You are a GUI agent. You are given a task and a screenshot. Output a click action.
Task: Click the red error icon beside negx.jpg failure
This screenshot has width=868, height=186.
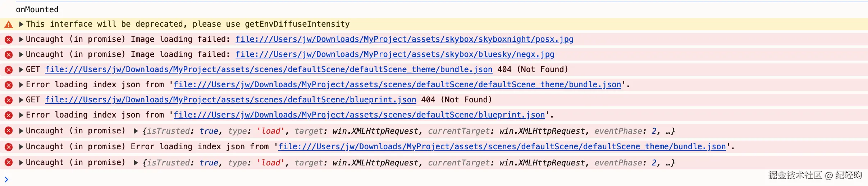9,55
